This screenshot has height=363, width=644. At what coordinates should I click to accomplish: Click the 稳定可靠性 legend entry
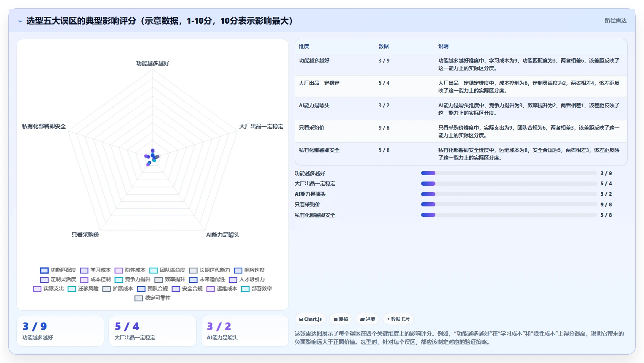(152, 298)
